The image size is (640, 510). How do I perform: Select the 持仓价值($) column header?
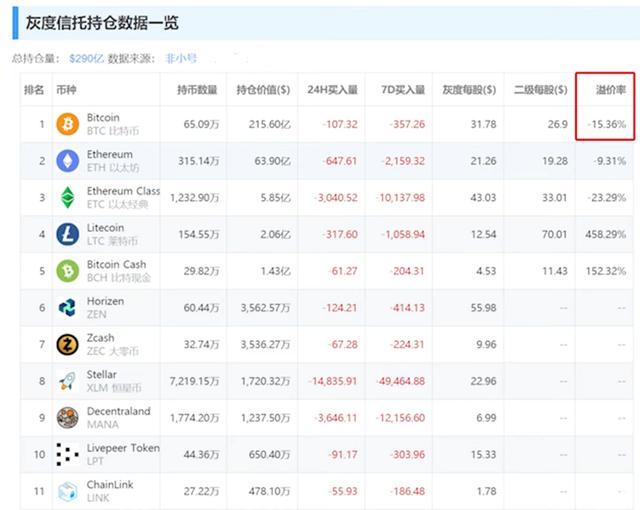263,90
